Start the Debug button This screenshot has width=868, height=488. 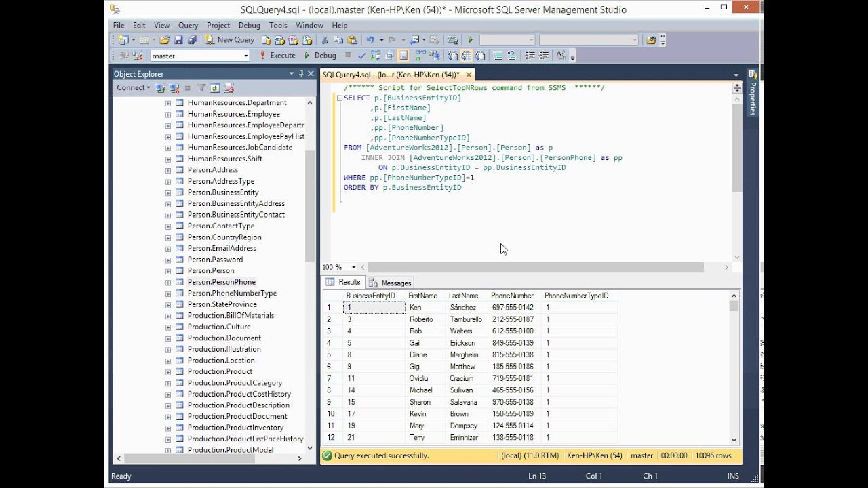[319, 56]
